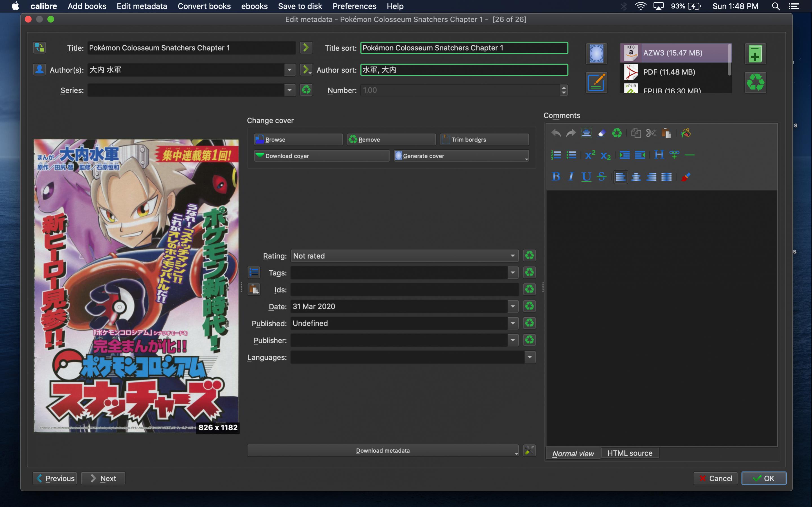Click the Download metadata button
This screenshot has height=507, width=812.
(382, 450)
